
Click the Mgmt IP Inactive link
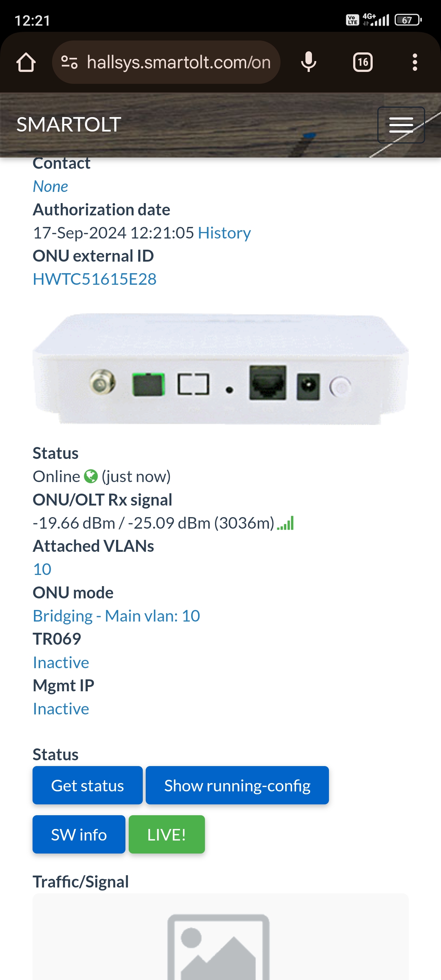(x=61, y=709)
